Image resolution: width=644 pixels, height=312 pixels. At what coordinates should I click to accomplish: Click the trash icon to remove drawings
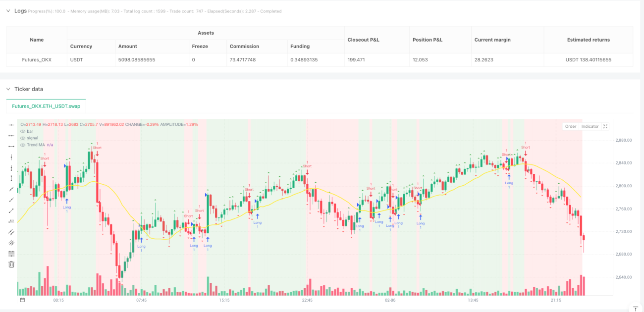pos(11,264)
